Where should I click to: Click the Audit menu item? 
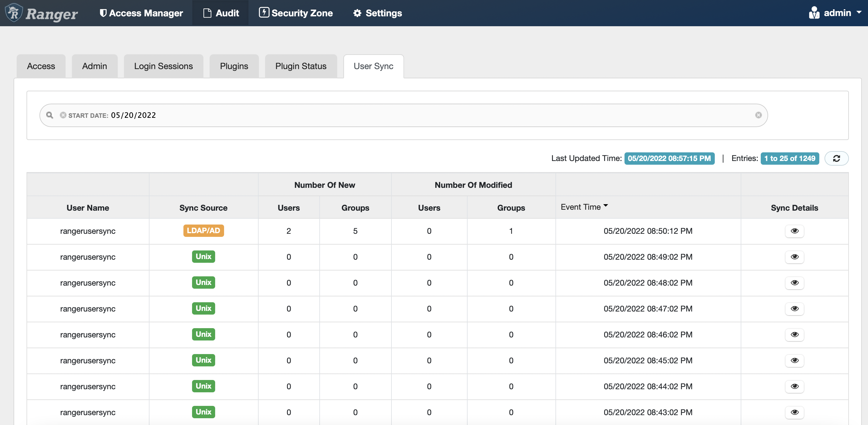coord(220,13)
